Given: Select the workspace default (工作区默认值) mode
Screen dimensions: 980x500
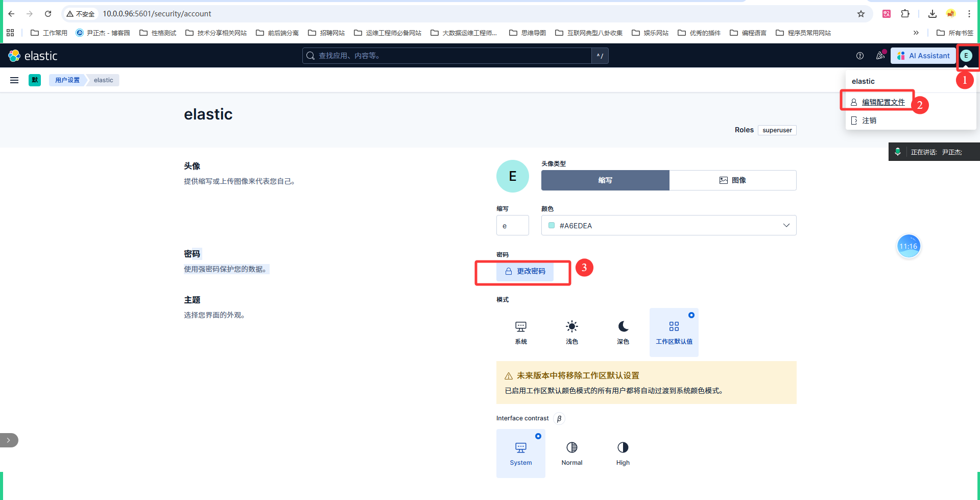Looking at the screenshot, I should (674, 332).
